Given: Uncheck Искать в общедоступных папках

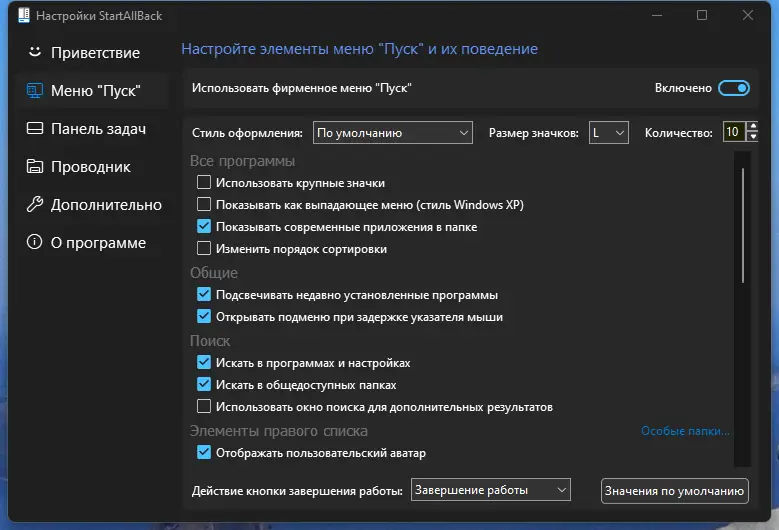Looking at the screenshot, I should [204, 384].
